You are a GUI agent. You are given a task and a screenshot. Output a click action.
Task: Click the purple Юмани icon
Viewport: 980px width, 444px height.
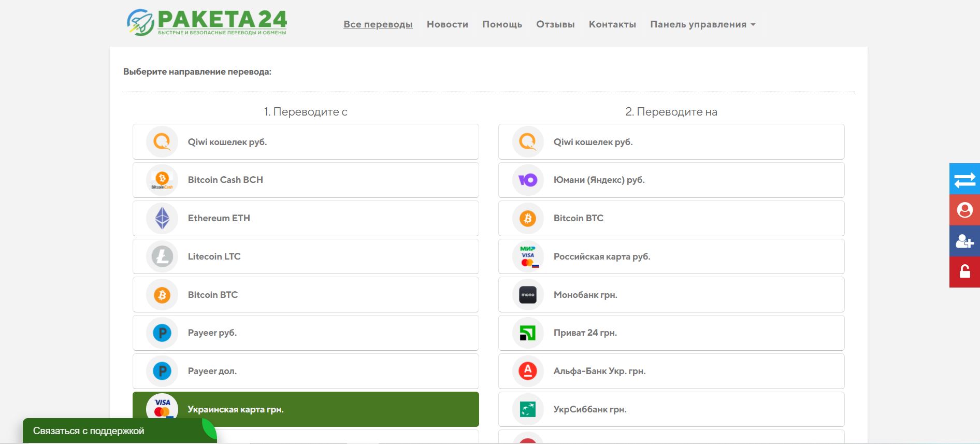tap(528, 180)
